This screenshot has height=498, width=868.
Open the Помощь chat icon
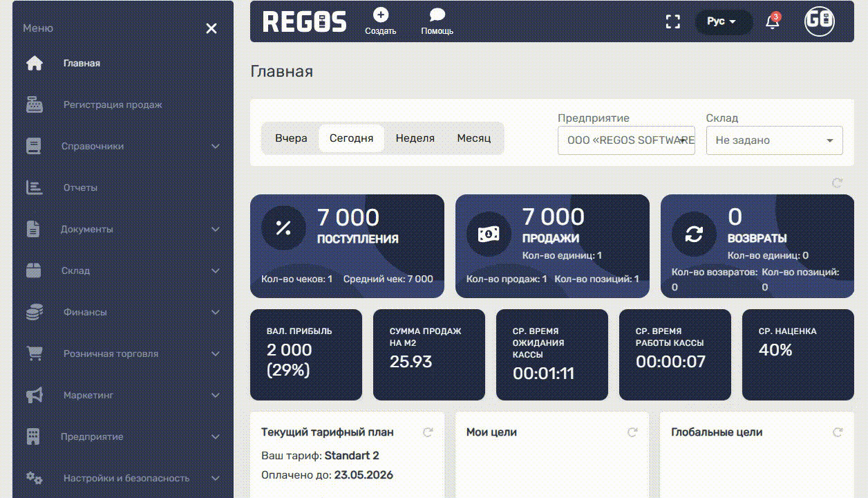coord(437,15)
